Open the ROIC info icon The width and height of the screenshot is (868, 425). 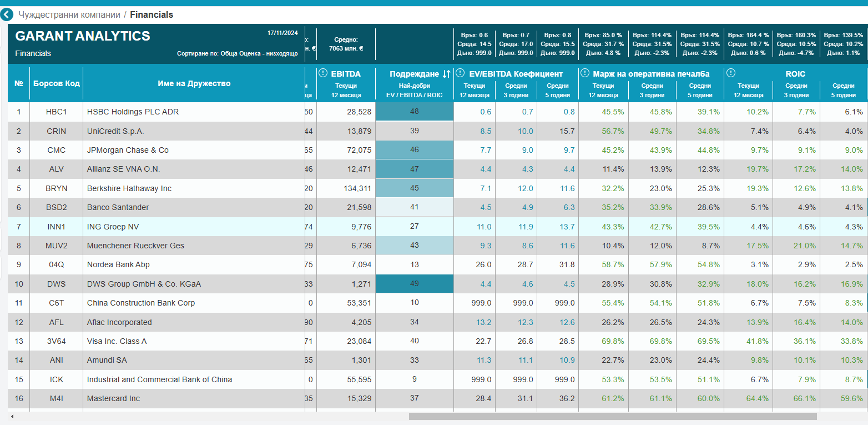click(731, 73)
